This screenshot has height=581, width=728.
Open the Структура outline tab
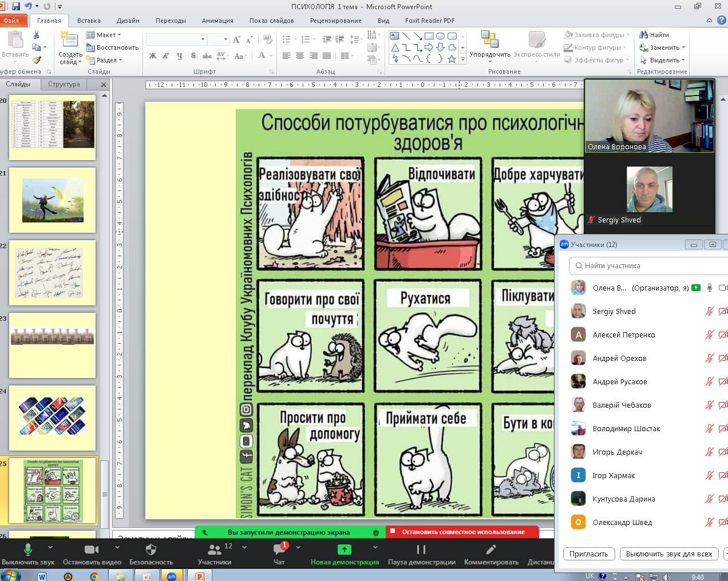pyautogui.click(x=64, y=84)
